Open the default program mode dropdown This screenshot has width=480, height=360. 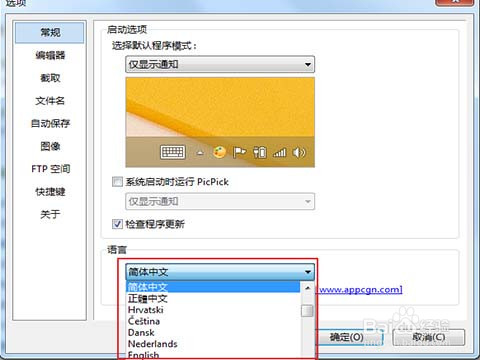(220, 64)
